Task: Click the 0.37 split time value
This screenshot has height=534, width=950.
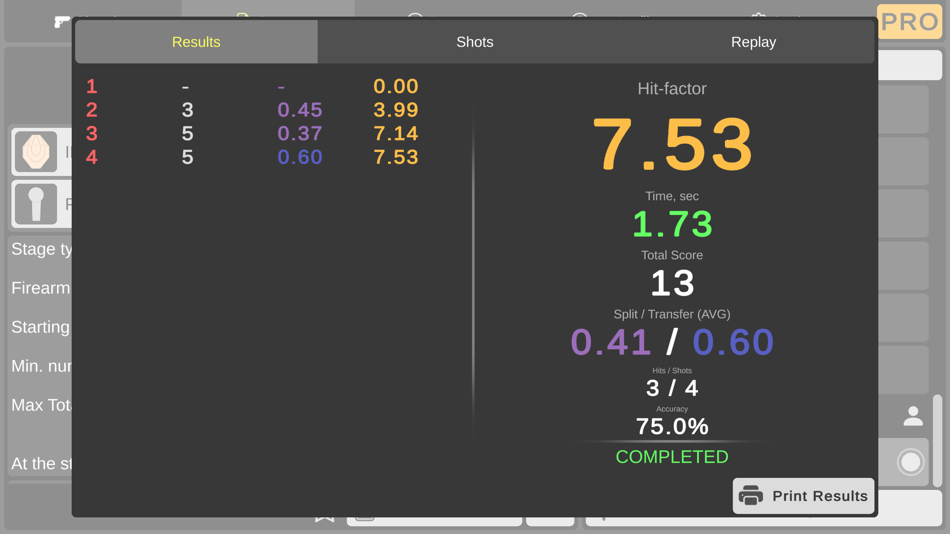Action: [x=300, y=133]
